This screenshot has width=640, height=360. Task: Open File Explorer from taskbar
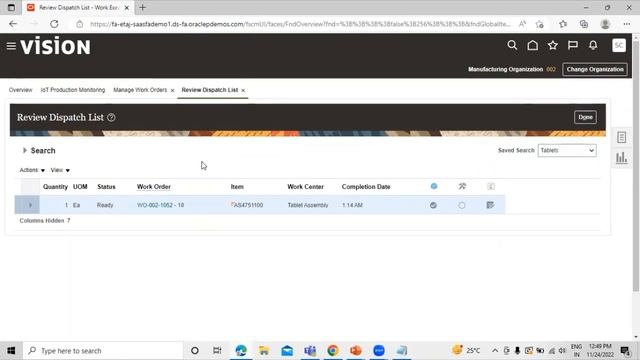pyautogui.click(x=264, y=351)
